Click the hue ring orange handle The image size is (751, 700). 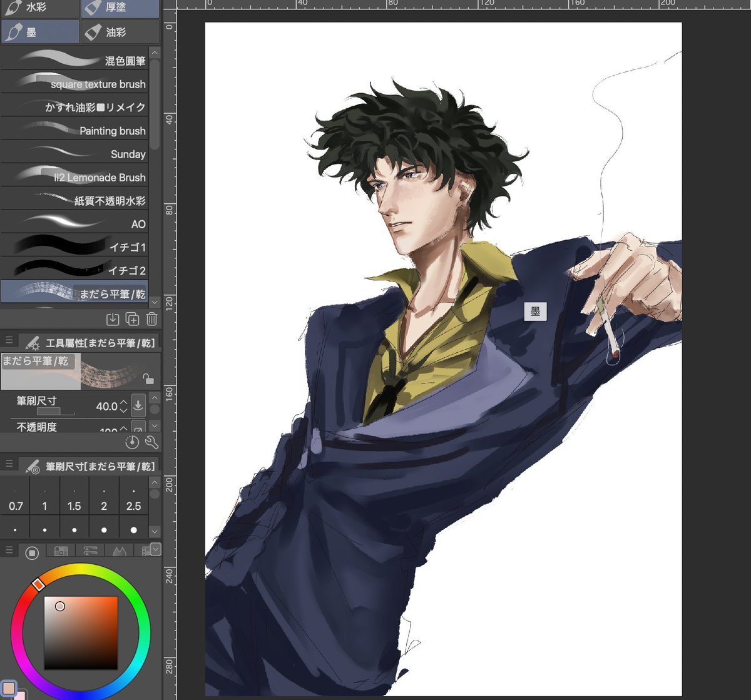[38, 584]
